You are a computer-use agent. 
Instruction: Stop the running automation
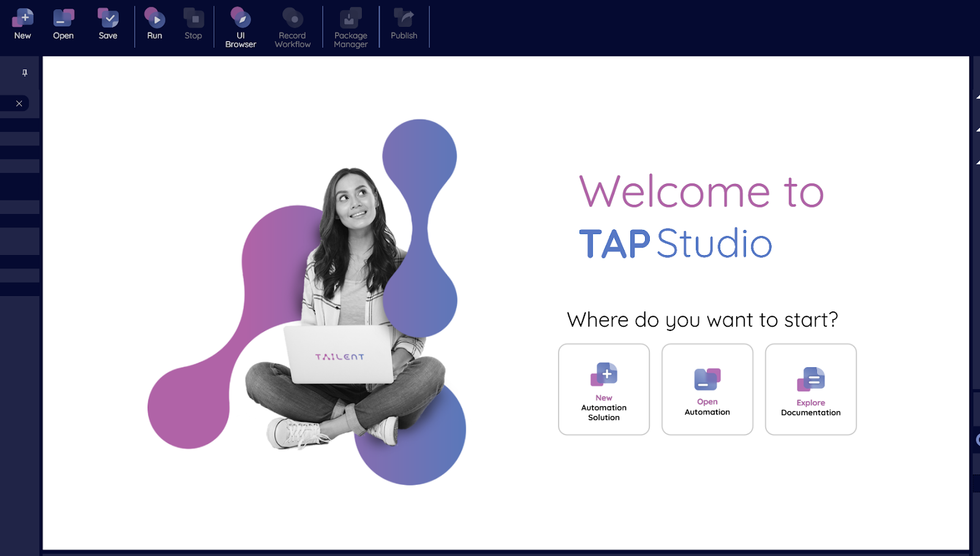point(194,25)
